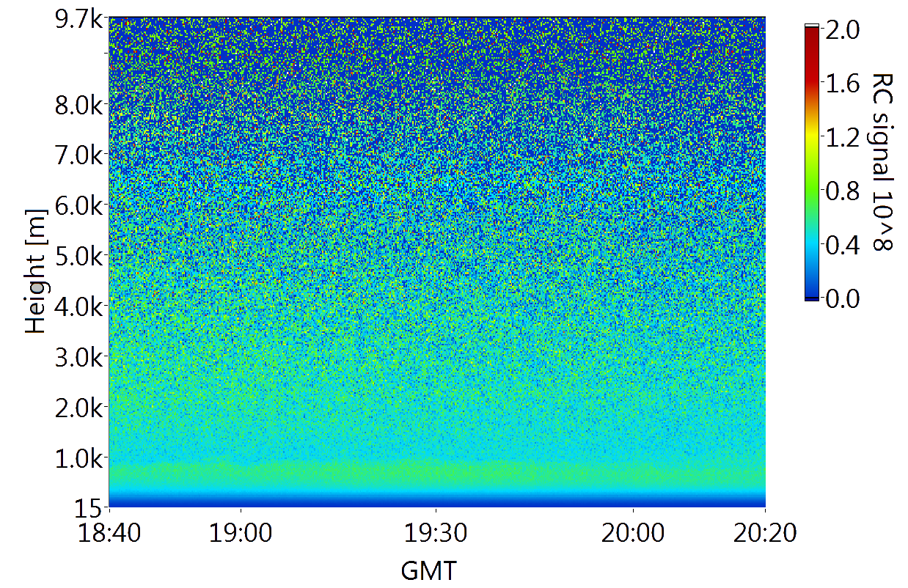908x588 pixels.
Task: Click the 15 minimum height label
Action: [x=89, y=507]
